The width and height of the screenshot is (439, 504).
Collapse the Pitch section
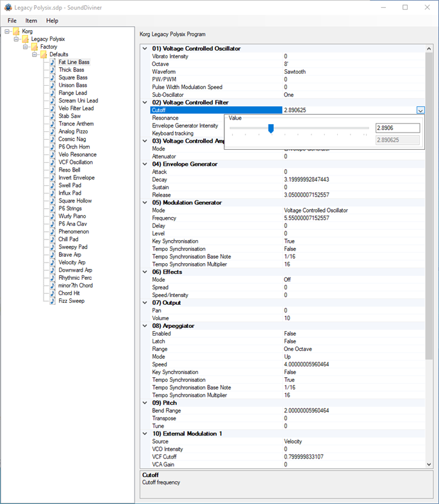pos(145,403)
